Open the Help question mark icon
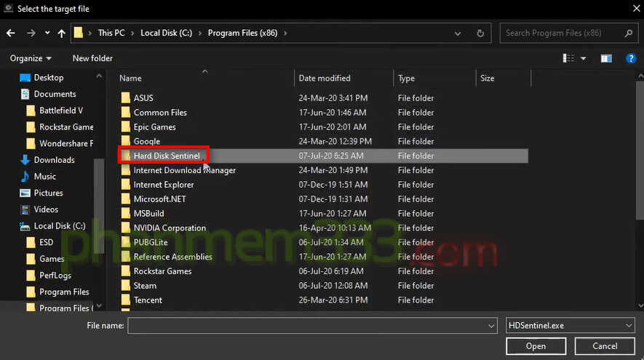This screenshot has width=644, height=360. (631, 58)
